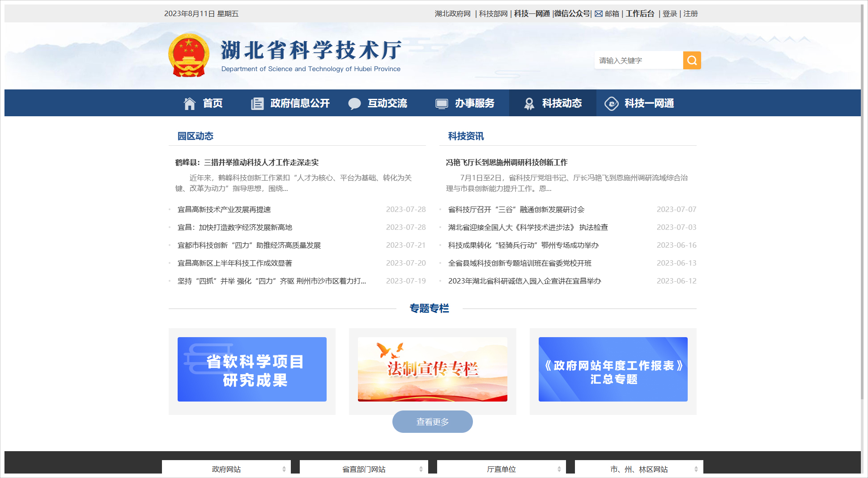Click the home icon in navigation bar
This screenshot has height=478, width=868.
tap(190, 103)
